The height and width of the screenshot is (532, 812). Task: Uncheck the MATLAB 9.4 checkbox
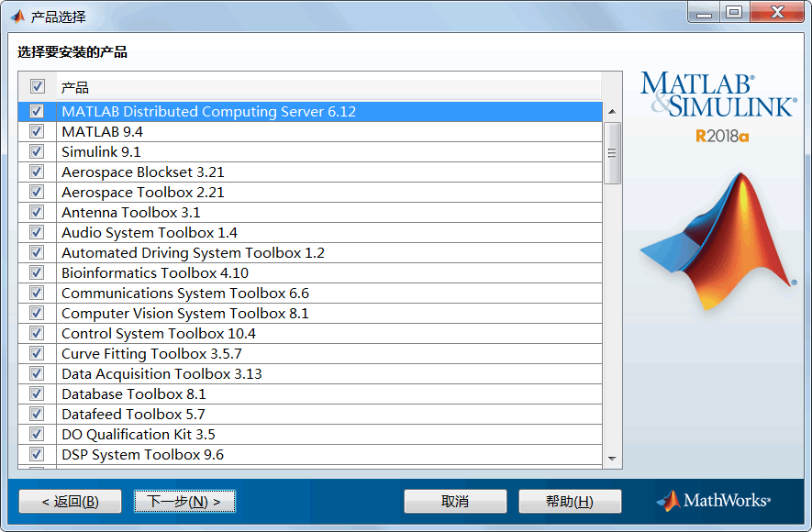[x=37, y=131]
